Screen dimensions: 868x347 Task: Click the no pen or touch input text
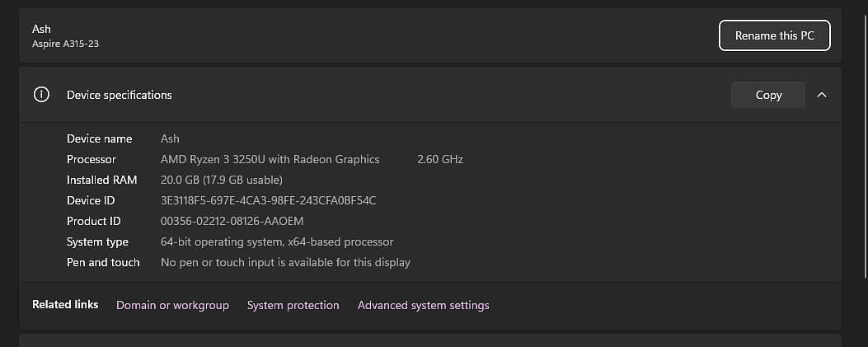coord(284,262)
